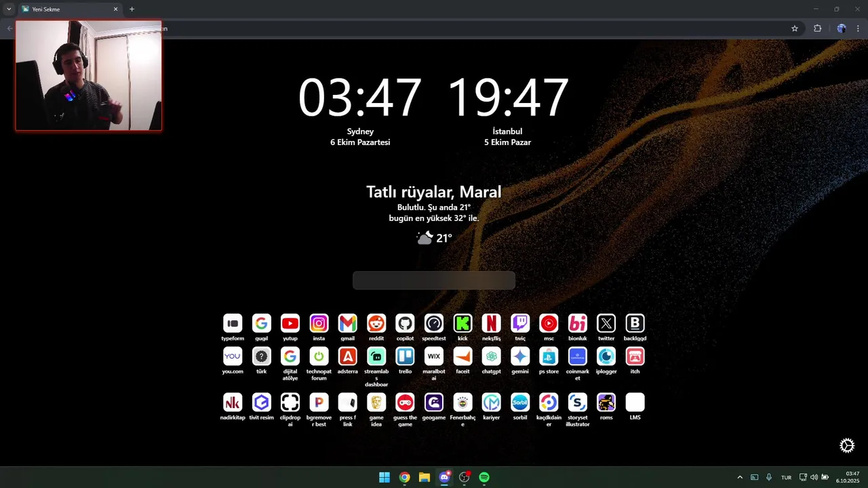Open the you.com shortcut
The height and width of the screenshot is (488, 868).
[x=233, y=356]
